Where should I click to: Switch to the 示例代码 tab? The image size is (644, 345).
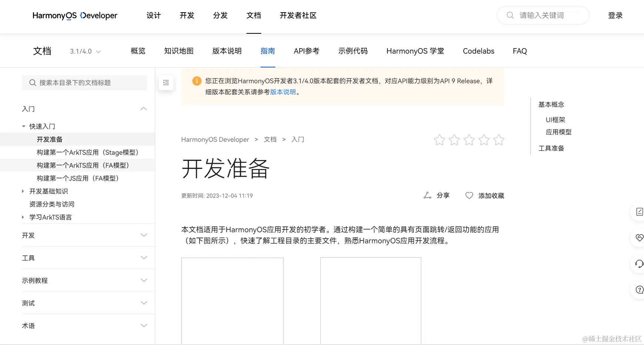pos(353,51)
